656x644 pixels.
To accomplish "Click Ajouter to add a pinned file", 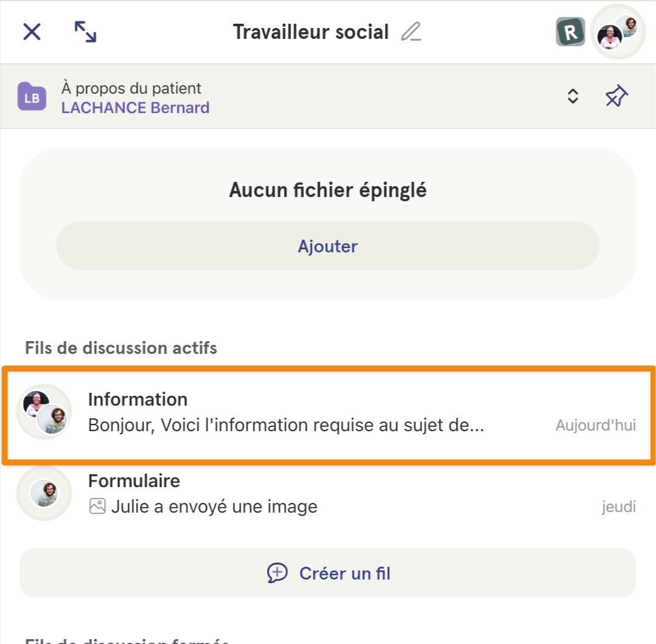I will (x=328, y=246).
